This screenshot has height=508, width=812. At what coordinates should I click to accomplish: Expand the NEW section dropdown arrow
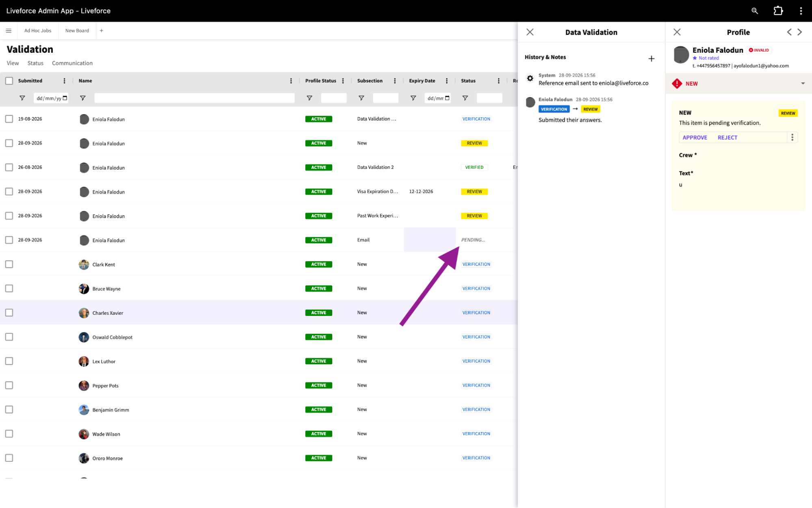click(x=803, y=84)
